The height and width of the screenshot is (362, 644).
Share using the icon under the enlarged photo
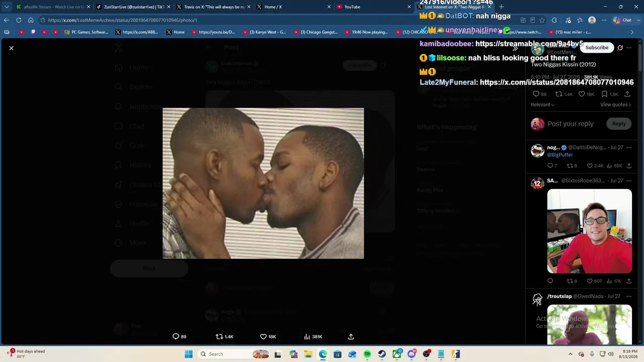click(x=351, y=336)
